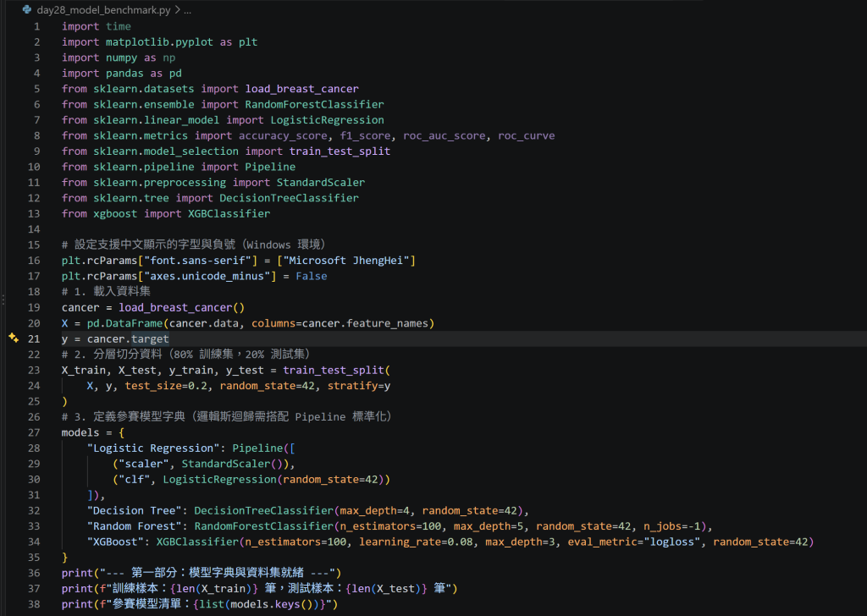Click the "Logistic Regression" dictionary key

point(153,448)
